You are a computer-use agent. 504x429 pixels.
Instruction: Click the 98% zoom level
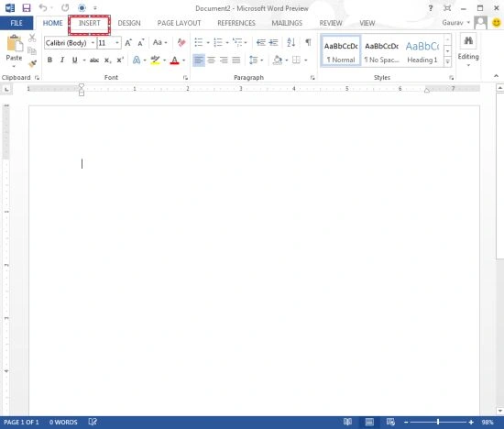[488, 422]
